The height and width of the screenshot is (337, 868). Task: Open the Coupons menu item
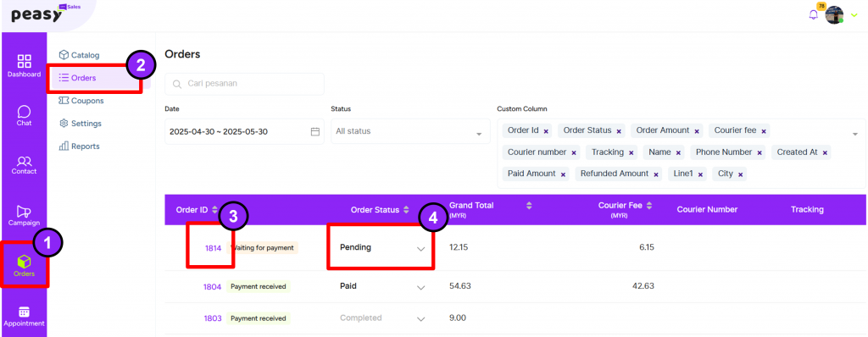point(81,101)
